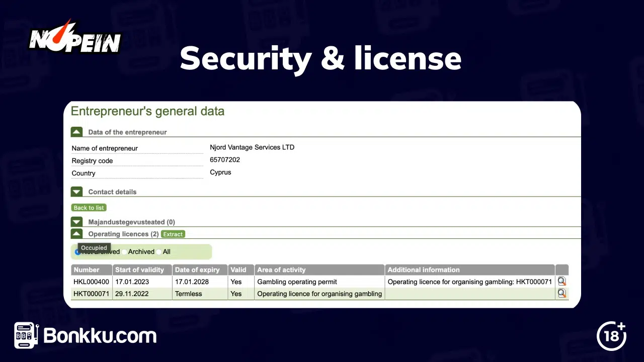Viewport: 644px width, 362px height.
Task: Open detail view magnifier for licence HKL000400
Action: tap(561, 281)
